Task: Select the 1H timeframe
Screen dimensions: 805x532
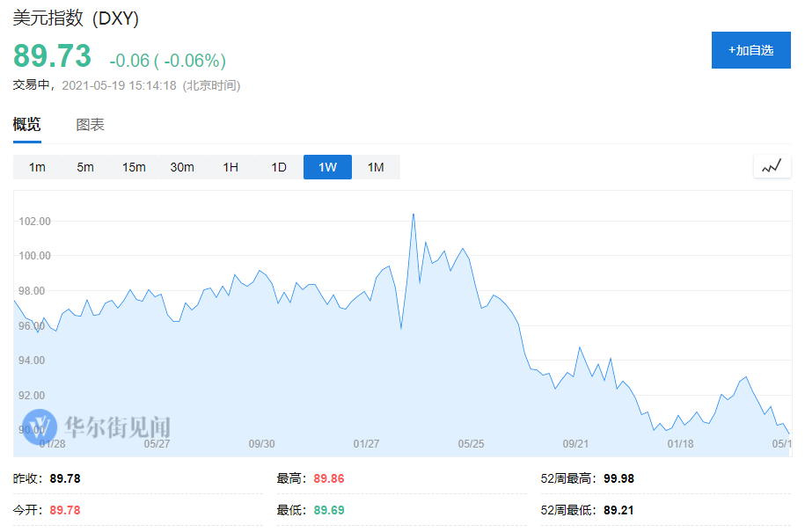Action: point(231,167)
